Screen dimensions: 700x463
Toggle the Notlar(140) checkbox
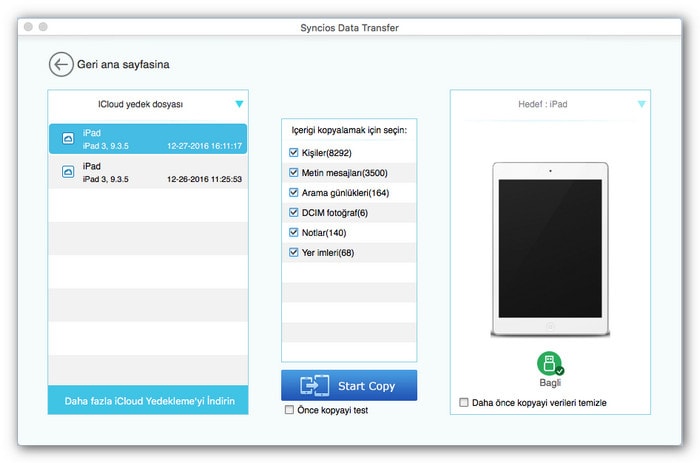[x=293, y=232]
